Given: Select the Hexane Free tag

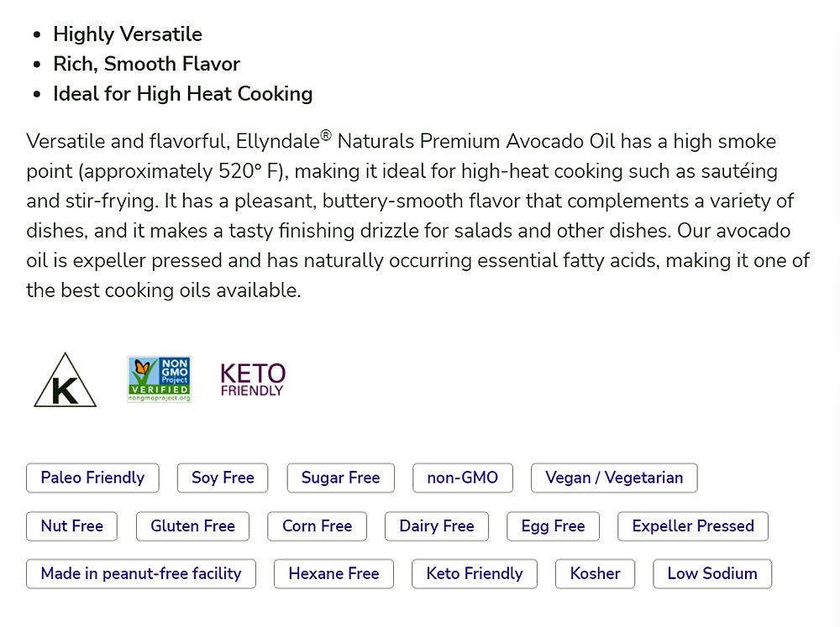Looking at the screenshot, I should click(x=333, y=574).
